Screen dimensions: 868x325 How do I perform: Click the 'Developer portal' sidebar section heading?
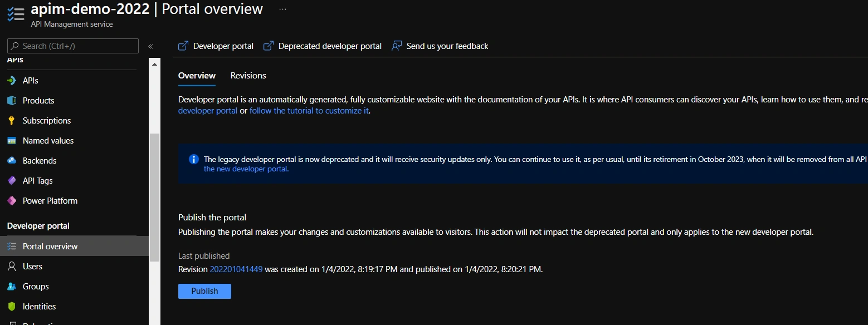tap(38, 226)
